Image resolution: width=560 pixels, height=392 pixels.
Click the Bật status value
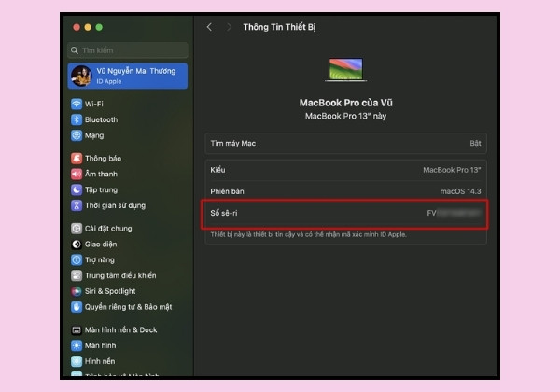(x=475, y=144)
